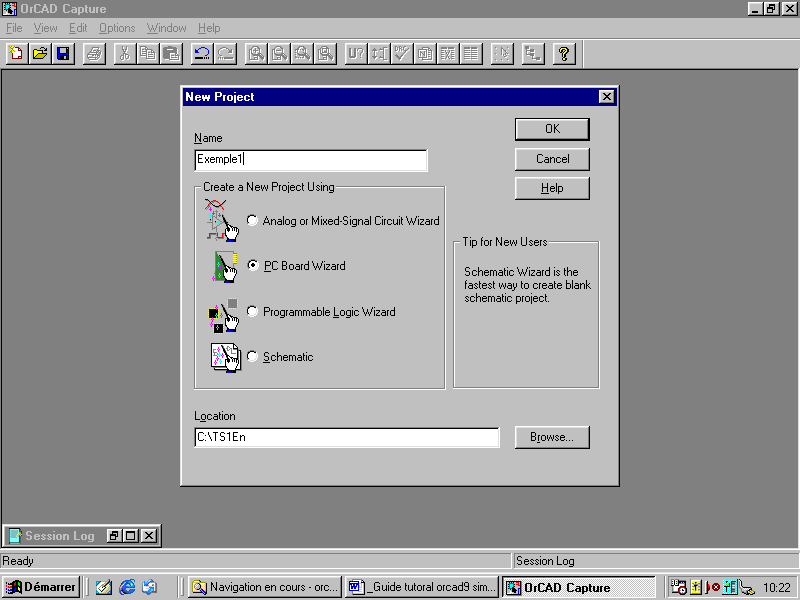Click the Save floppy disk icon

tap(63, 54)
